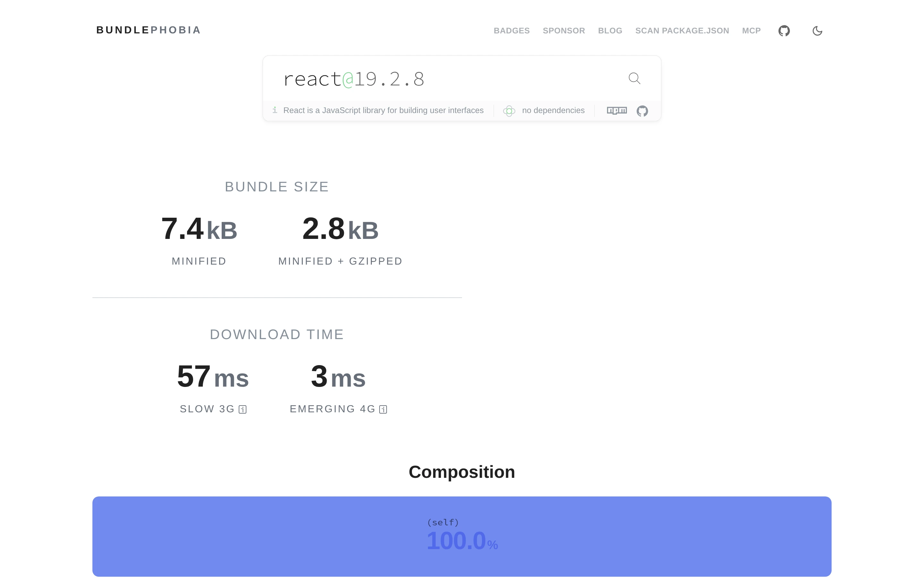This screenshot has height=578, width=924.
Task: Click the Composition heading
Action: pyautogui.click(x=462, y=472)
